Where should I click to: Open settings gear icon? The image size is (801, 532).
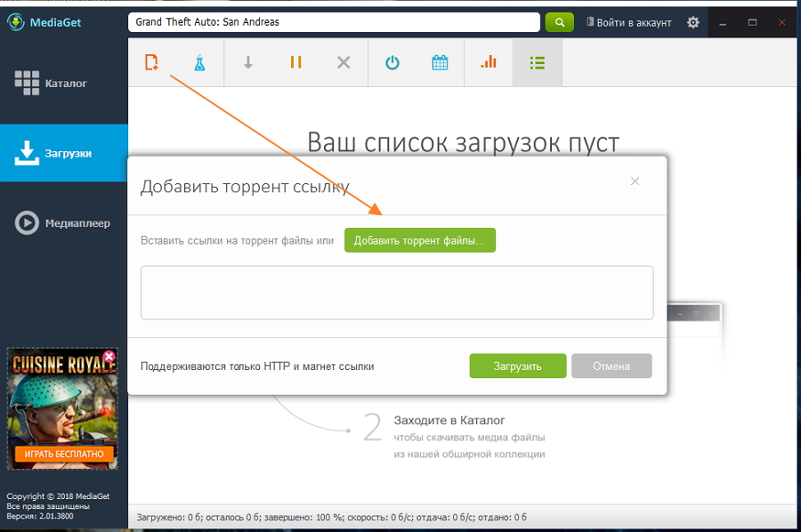693,22
